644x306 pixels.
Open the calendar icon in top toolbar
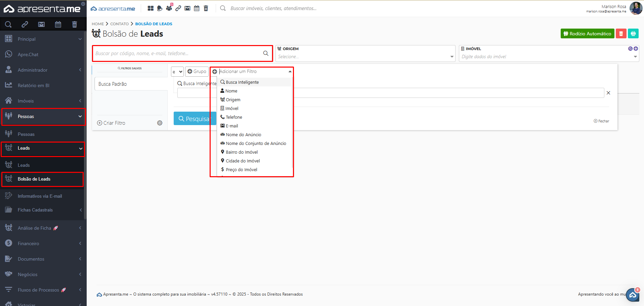[x=197, y=8]
